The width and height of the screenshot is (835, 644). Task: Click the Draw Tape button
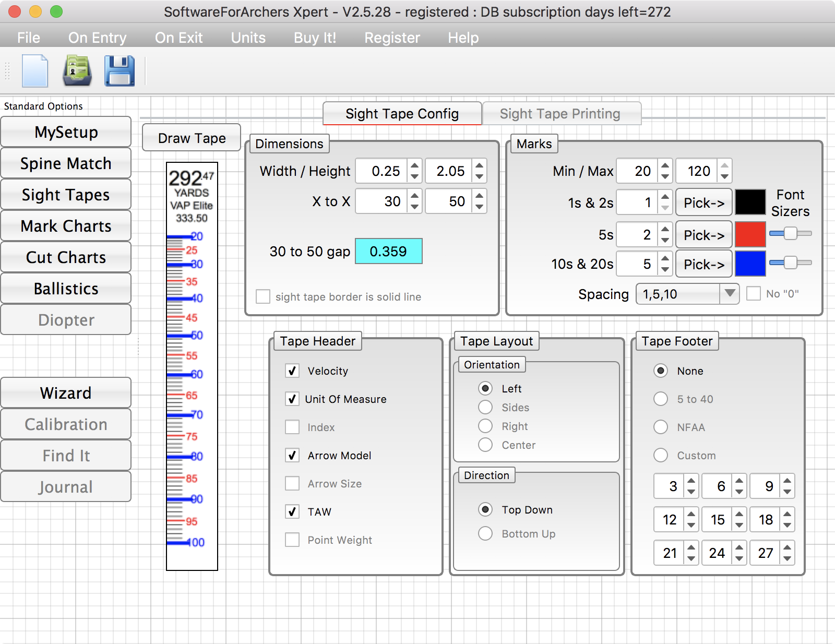[192, 138]
